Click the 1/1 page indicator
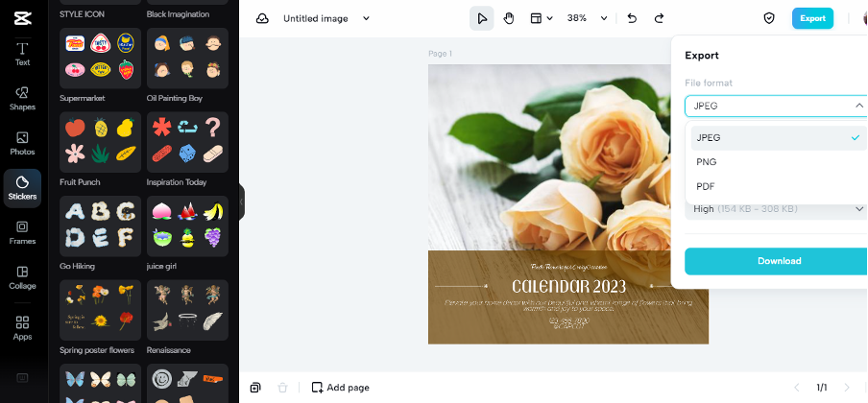868x403 pixels. [822, 387]
